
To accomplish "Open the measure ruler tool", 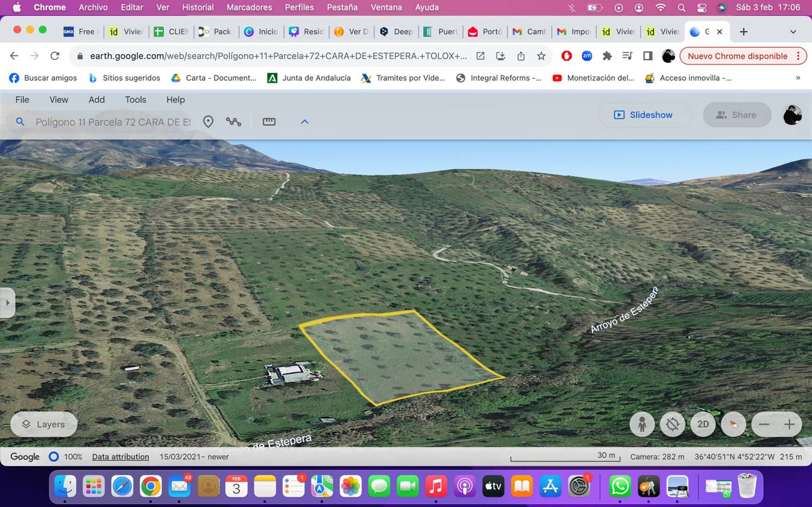I will click(269, 122).
